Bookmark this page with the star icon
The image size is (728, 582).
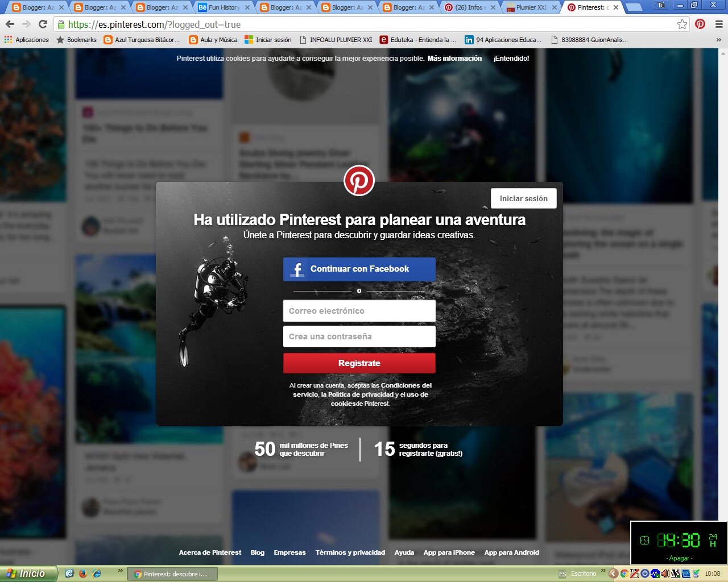682,24
